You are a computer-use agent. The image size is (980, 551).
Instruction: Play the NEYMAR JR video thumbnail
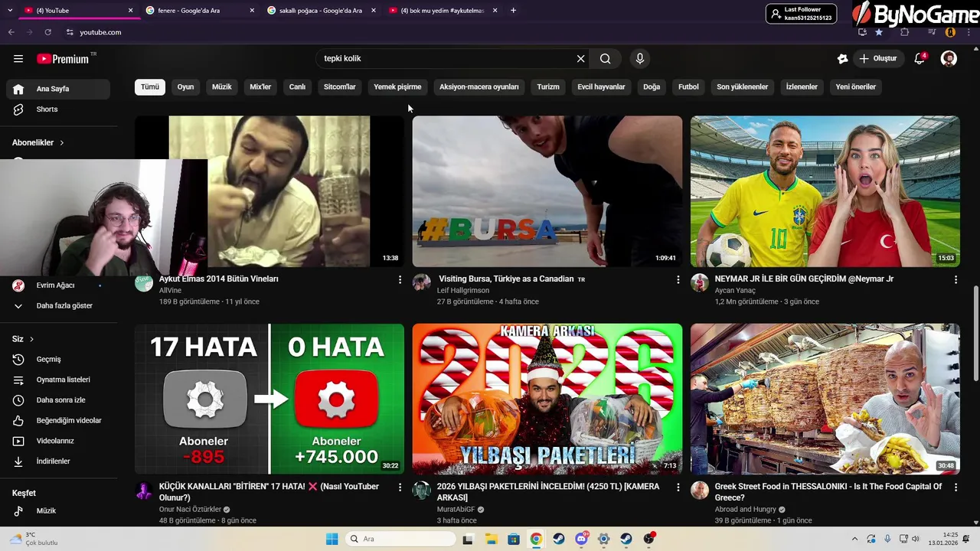tap(825, 191)
